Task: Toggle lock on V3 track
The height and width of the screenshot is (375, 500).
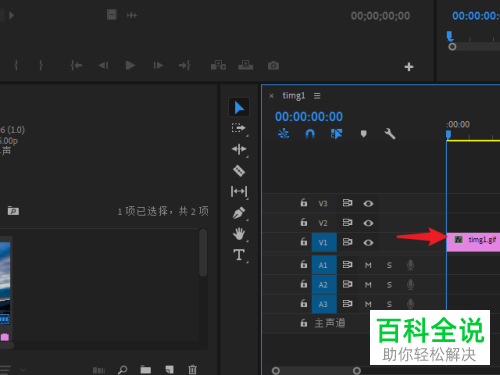Action: (304, 203)
